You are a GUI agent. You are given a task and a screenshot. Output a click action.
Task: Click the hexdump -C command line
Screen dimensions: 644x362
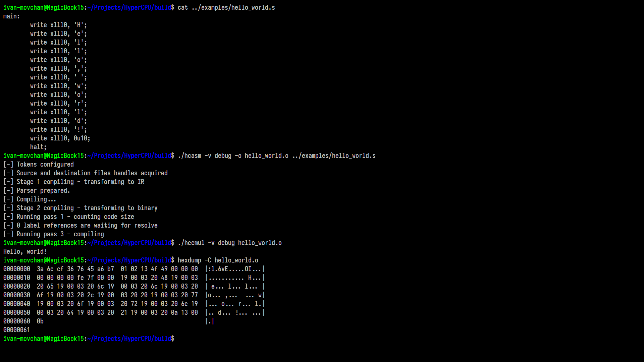218,260
